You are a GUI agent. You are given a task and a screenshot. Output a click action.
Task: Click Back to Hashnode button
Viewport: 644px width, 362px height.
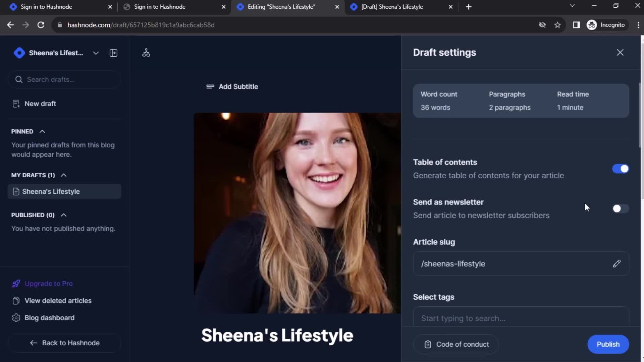point(64,343)
